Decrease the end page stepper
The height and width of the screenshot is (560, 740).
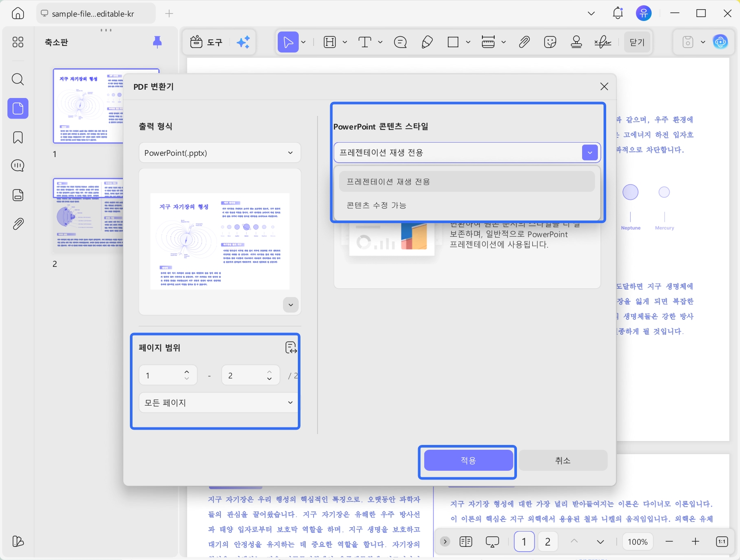point(269,379)
